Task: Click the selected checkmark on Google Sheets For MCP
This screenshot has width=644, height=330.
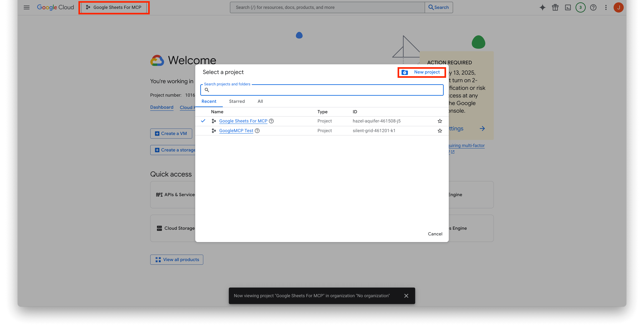Action: pyautogui.click(x=203, y=121)
